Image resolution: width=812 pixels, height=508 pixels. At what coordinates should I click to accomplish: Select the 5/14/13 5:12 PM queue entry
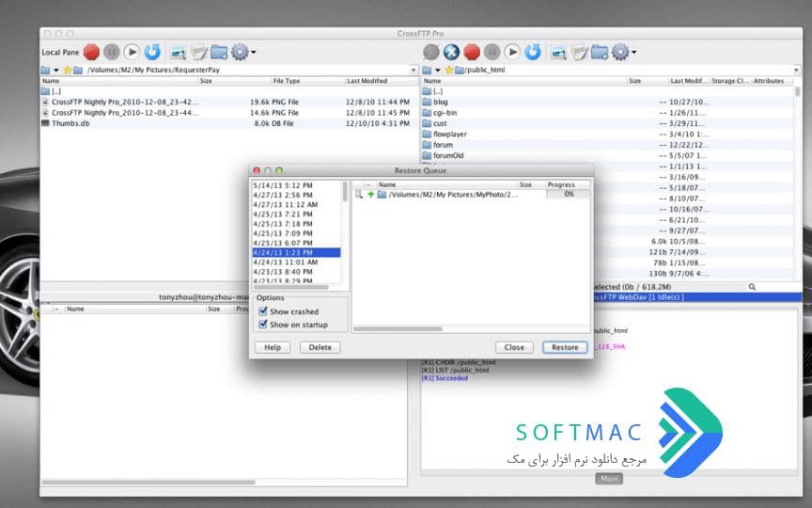296,185
